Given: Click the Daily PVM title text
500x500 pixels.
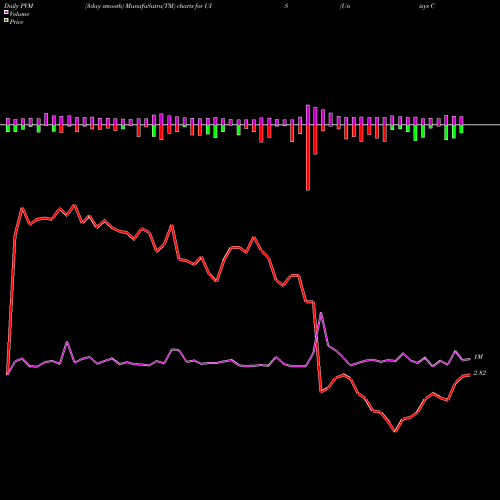Looking at the screenshot, I should (x=19, y=6).
